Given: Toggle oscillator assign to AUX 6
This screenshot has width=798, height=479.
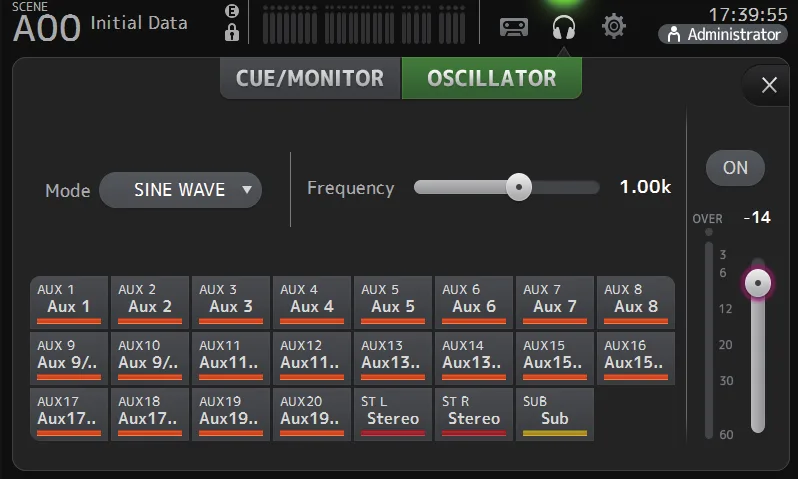Looking at the screenshot, I should (x=473, y=302).
